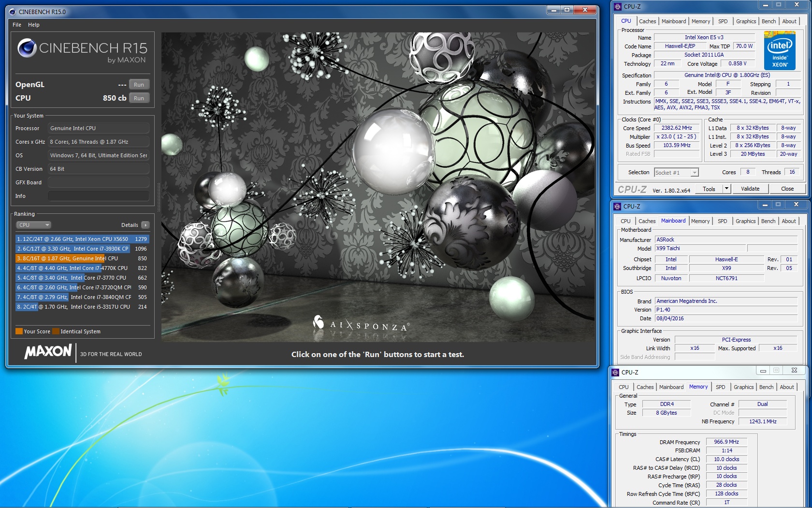Open About tab in top CPU-Z window
Screen dimensions: 812x508
(x=789, y=21)
